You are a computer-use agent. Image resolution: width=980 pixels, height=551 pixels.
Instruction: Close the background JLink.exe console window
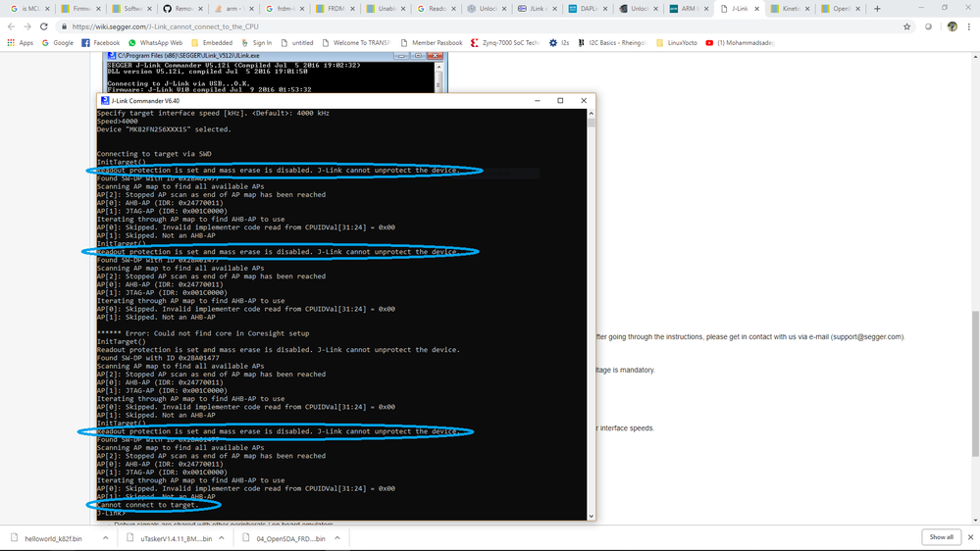click(x=436, y=56)
